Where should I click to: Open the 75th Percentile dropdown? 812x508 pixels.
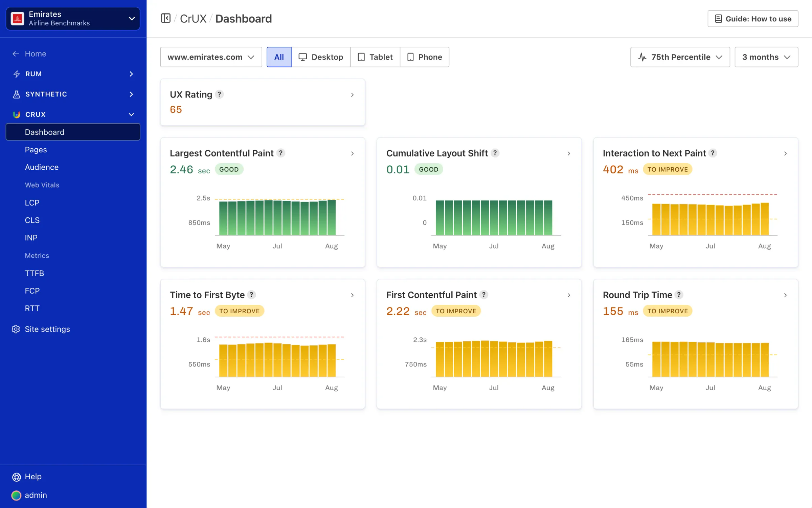[680, 57]
